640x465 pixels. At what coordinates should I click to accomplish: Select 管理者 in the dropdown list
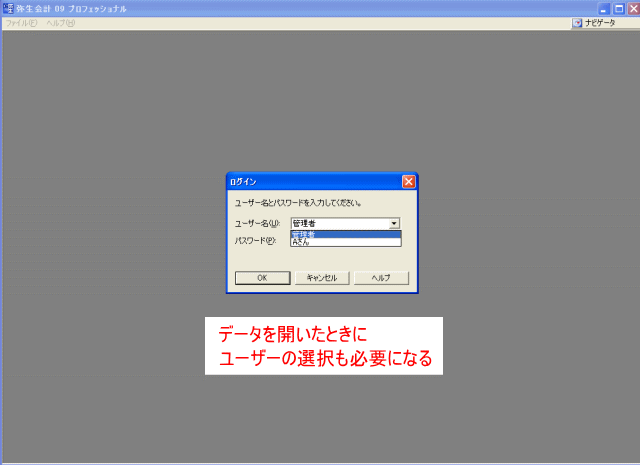(x=346, y=234)
